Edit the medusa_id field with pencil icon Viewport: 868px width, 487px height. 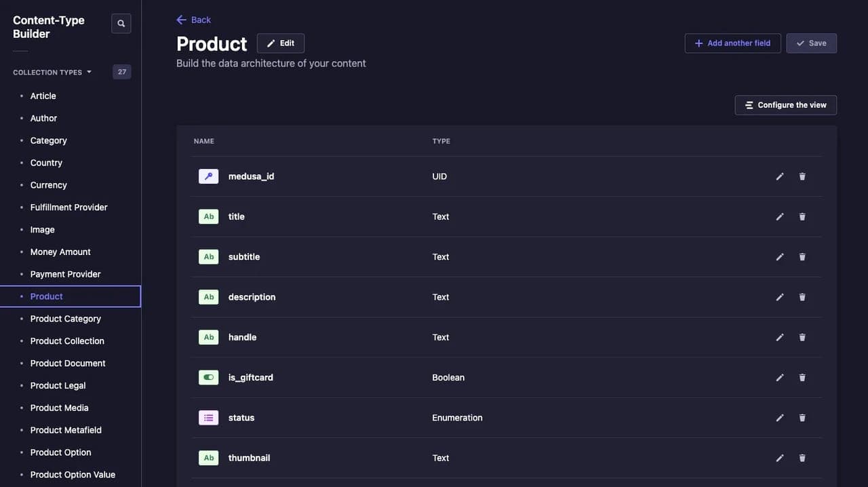tap(780, 176)
